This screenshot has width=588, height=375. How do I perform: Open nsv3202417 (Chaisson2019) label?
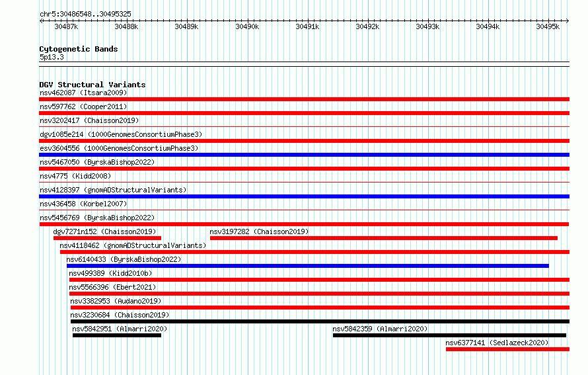89,120
